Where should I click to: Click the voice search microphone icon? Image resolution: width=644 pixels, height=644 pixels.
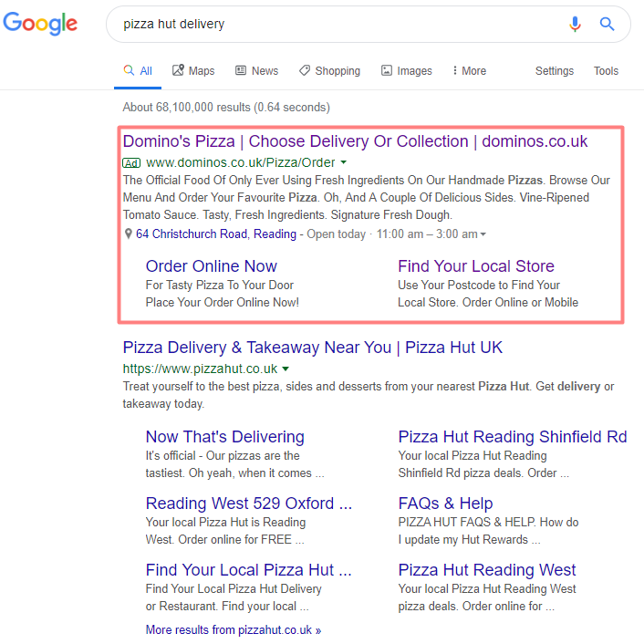575,25
